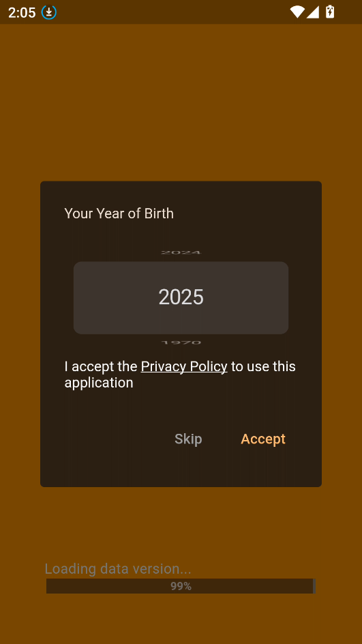
Task: Select year 1970 below the picker
Action: (x=181, y=342)
